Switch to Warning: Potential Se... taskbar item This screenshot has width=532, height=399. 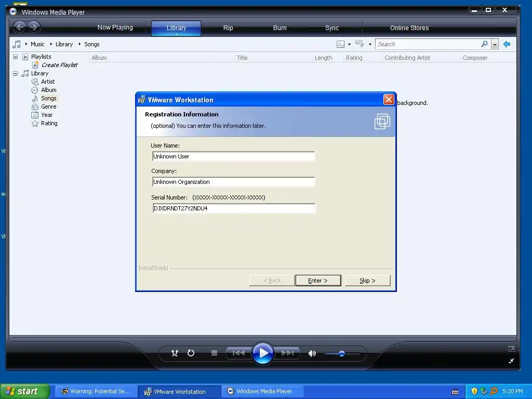(96, 391)
